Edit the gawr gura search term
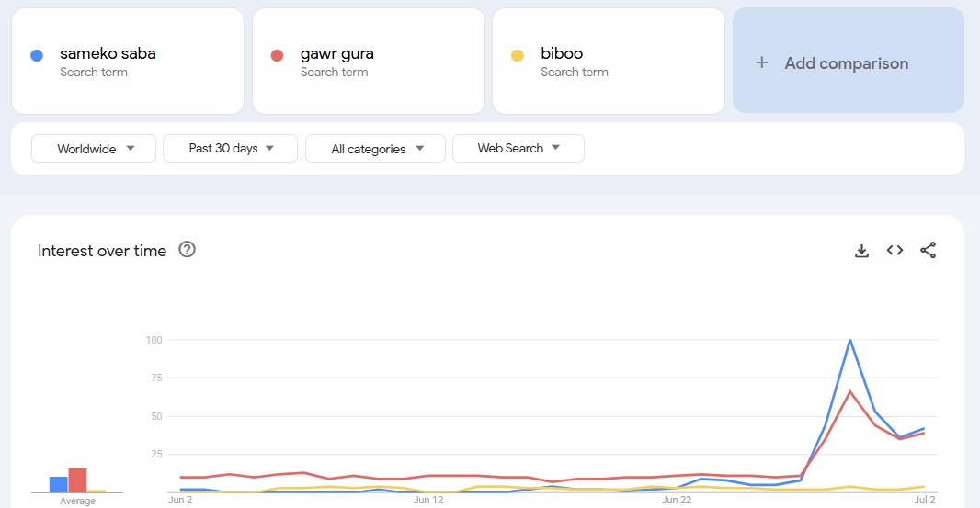 click(336, 53)
